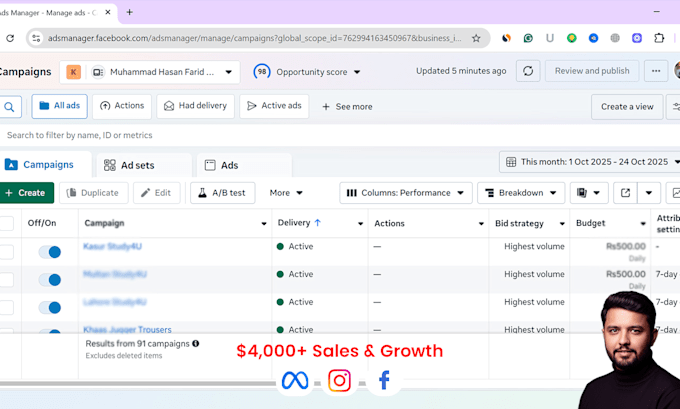Click the Edit button
680x409 pixels.
tap(157, 193)
